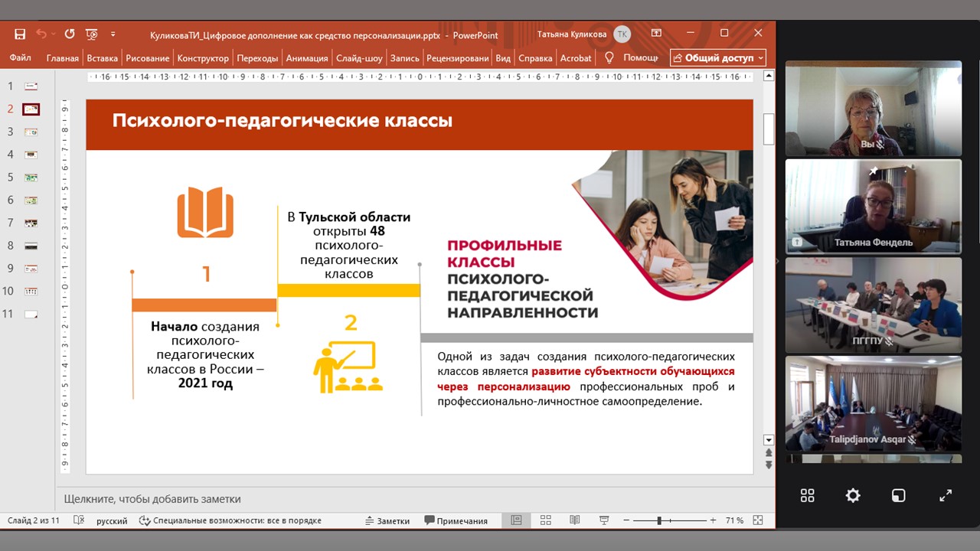
Task: Open meeting settings gear icon
Action: click(x=853, y=496)
